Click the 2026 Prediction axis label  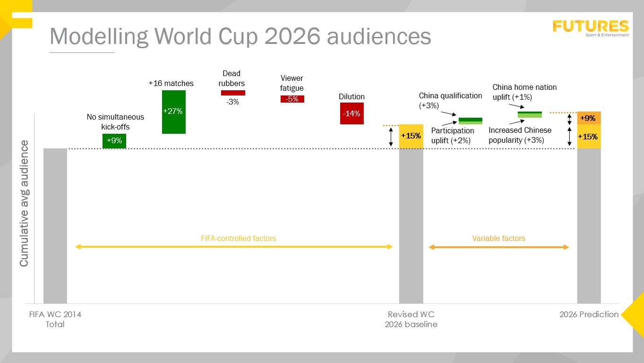point(589,314)
